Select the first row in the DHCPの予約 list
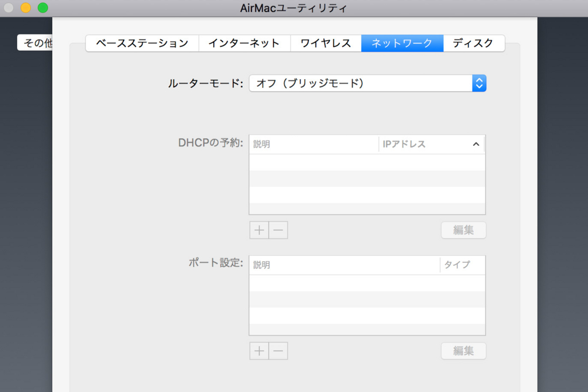Screen dimensions: 588x392 click(367, 162)
